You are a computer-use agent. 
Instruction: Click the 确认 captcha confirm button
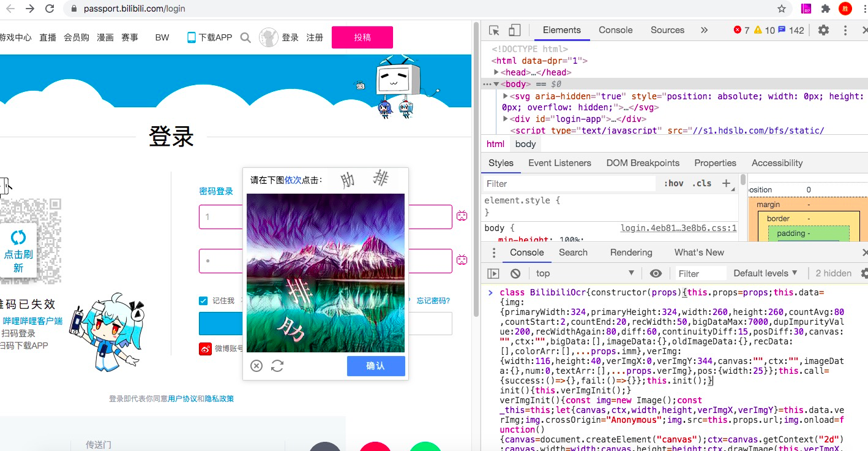coord(376,366)
